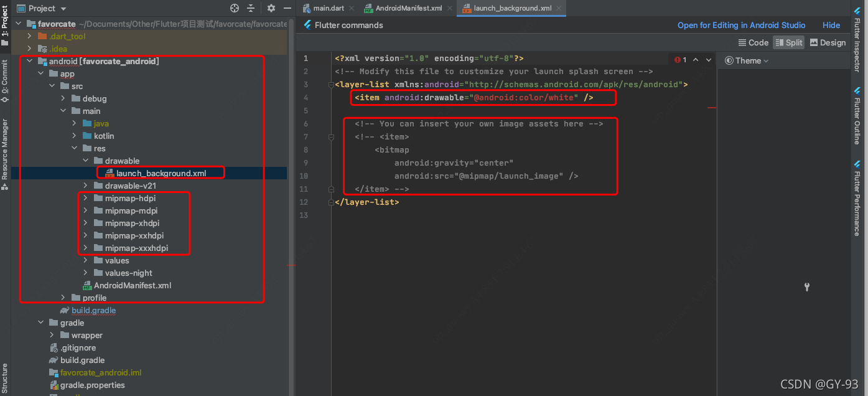Collapse the drawable folder
The width and height of the screenshot is (868, 396).
[x=85, y=161]
